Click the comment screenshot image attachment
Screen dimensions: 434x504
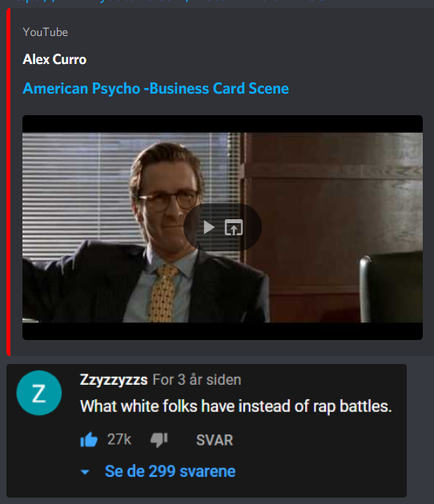[207, 430]
